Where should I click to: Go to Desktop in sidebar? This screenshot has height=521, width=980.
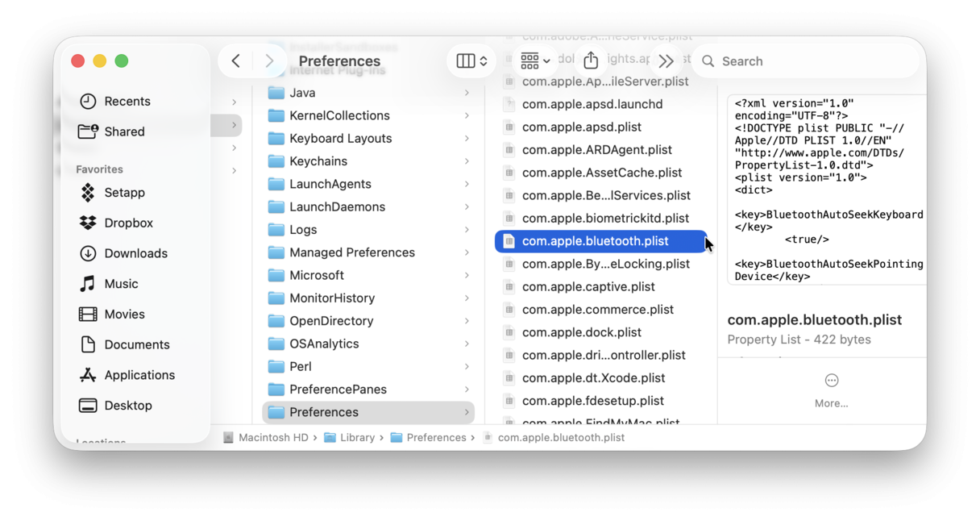pos(127,406)
